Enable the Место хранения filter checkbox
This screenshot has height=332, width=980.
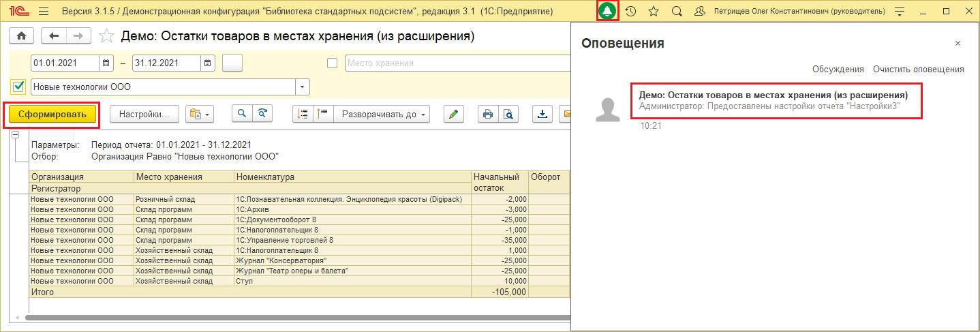[333, 63]
